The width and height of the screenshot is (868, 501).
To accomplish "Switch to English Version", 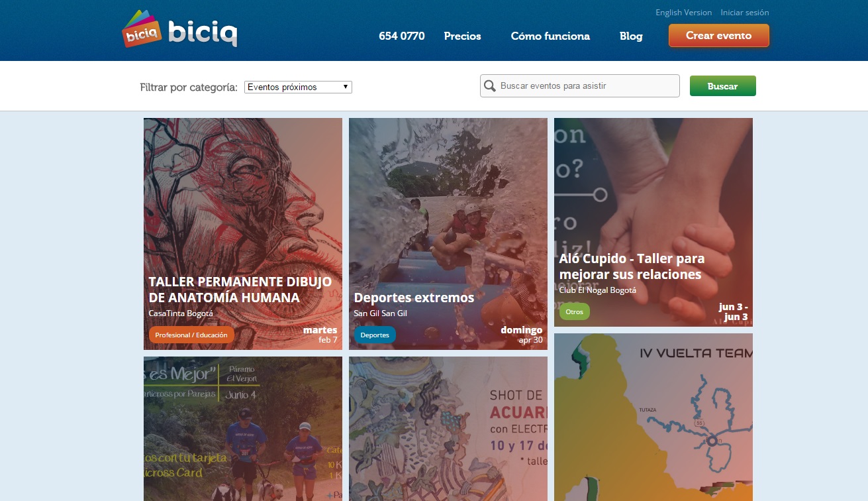I will [683, 13].
